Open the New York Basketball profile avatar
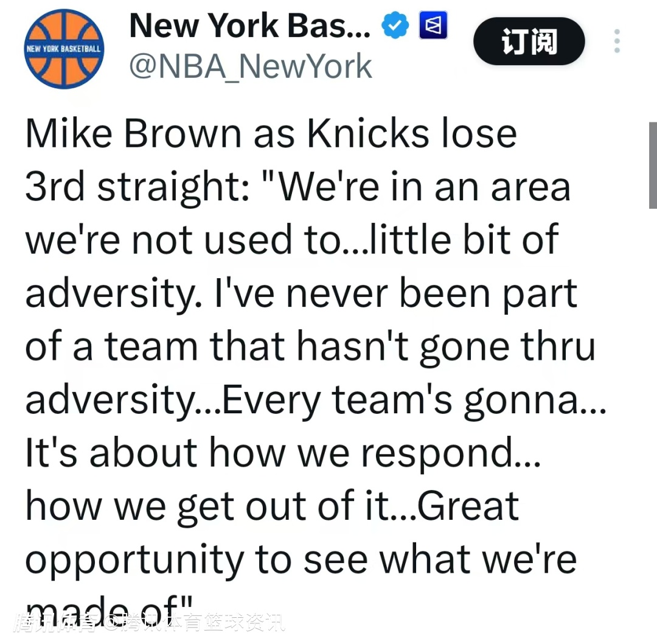Viewport: 657px width, 644px height. (64, 50)
